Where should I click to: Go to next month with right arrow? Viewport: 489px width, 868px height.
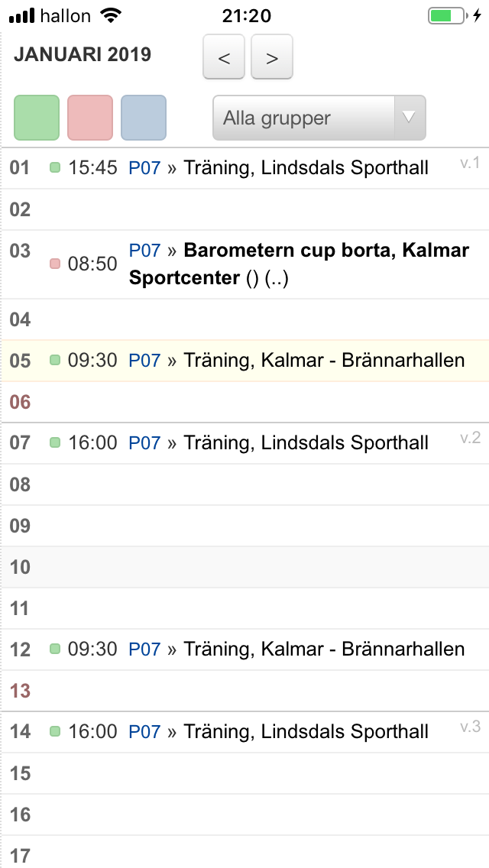pos(271,57)
